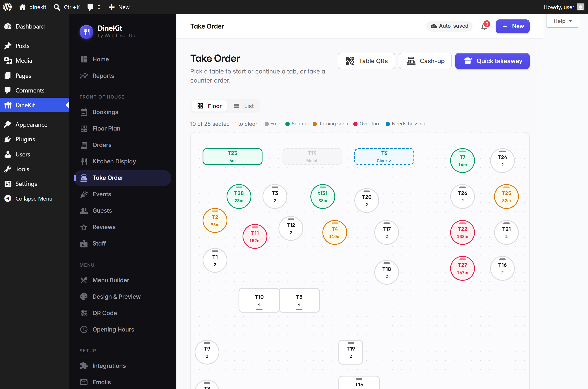Click the Design & Preview palette icon

coord(84,297)
